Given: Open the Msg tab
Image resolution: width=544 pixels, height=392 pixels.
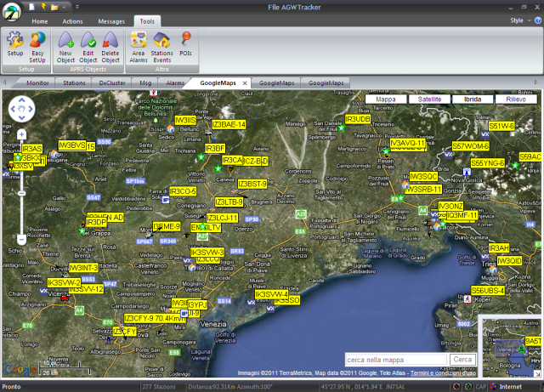Looking at the screenshot, I should pyautogui.click(x=145, y=83).
